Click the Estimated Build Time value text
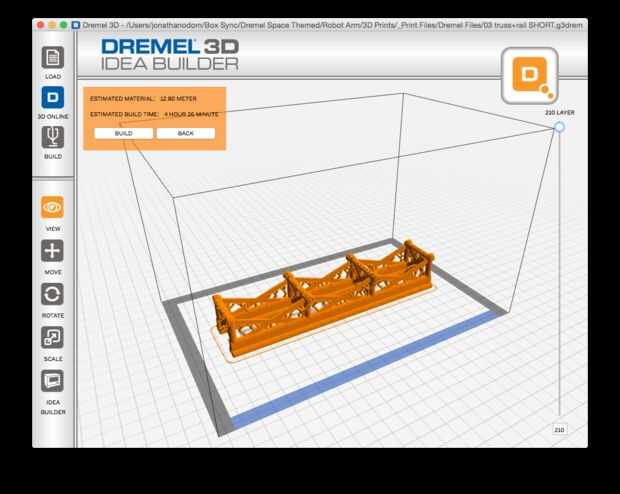This screenshot has width=620, height=494. click(191, 114)
